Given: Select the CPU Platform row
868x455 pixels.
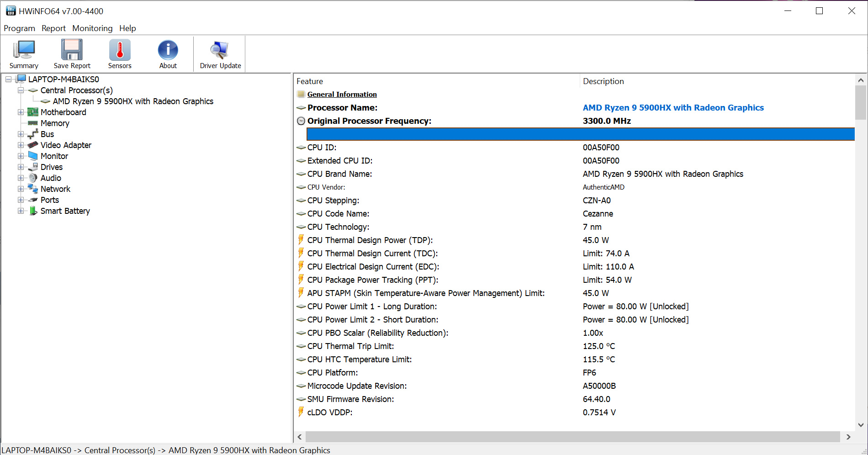Looking at the screenshot, I should point(574,372).
